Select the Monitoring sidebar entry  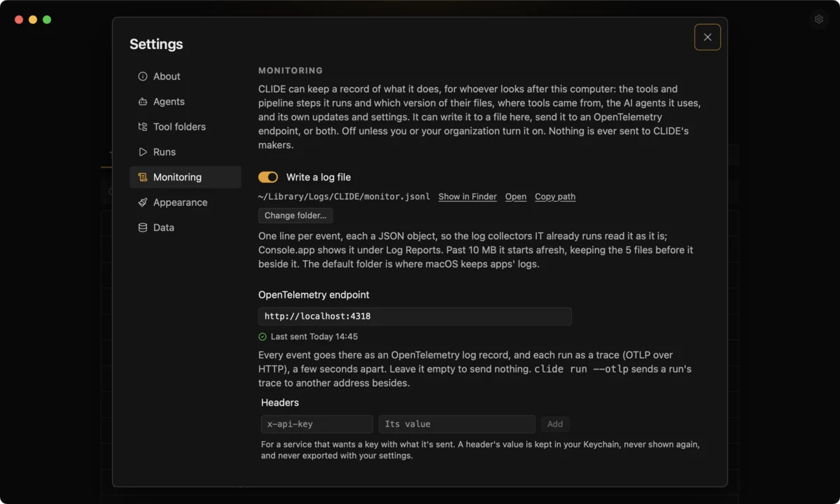click(185, 177)
